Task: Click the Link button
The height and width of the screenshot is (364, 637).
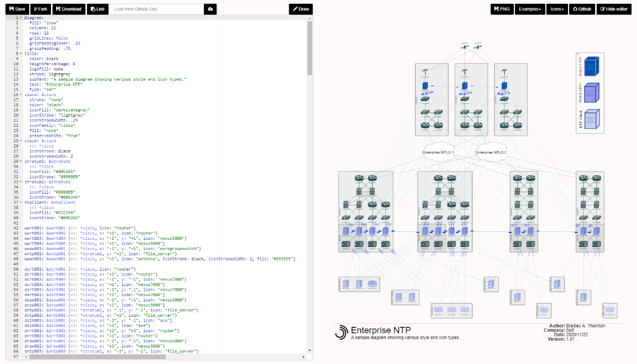Action: pyautogui.click(x=97, y=9)
